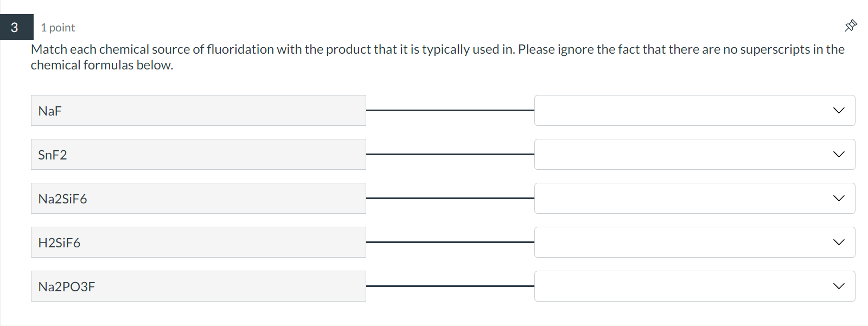Click the Na2PO3F prompt box
This screenshot has height=326, width=868.
coord(198,286)
